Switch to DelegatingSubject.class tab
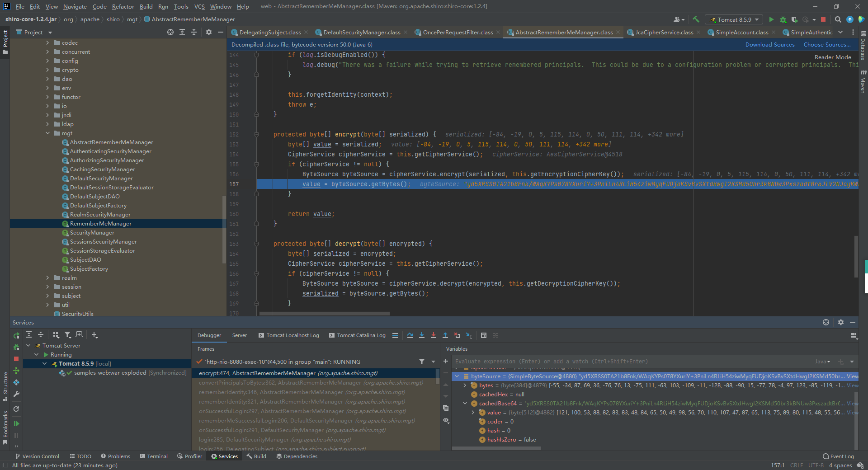Image resolution: width=868 pixels, height=470 pixels. tap(269, 32)
